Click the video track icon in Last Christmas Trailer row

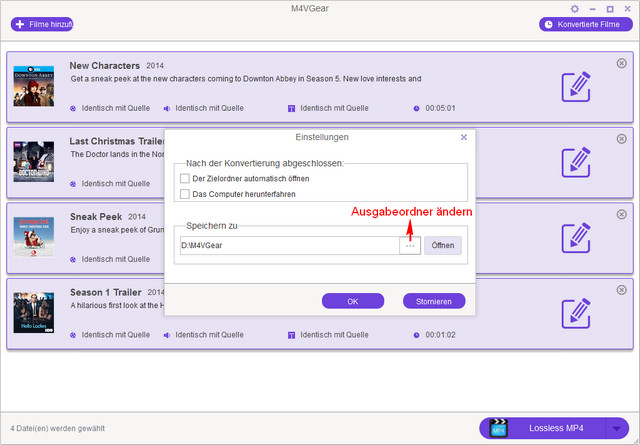[x=73, y=184]
